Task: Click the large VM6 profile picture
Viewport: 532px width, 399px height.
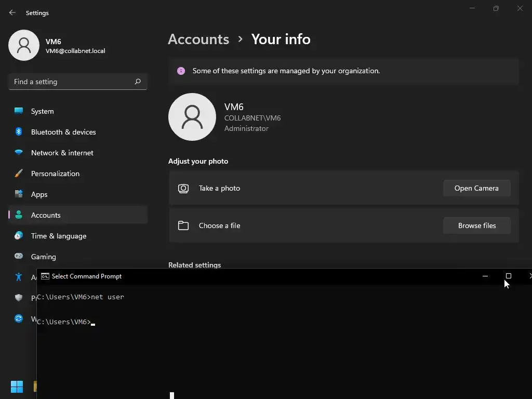Action: click(x=192, y=117)
